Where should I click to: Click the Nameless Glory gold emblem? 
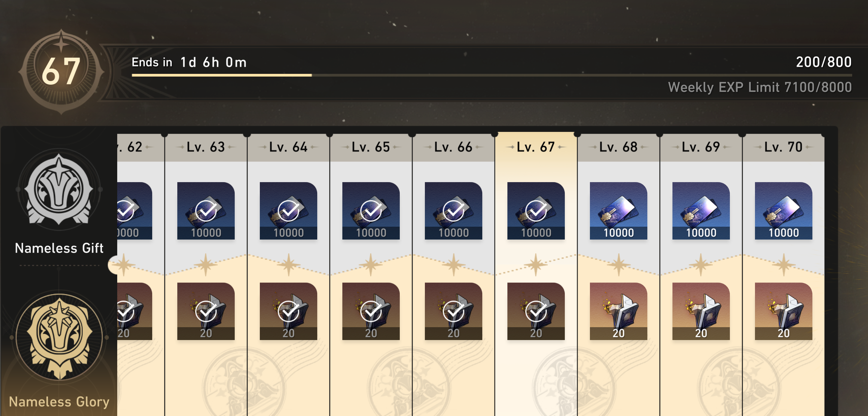[x=59, y=336]
